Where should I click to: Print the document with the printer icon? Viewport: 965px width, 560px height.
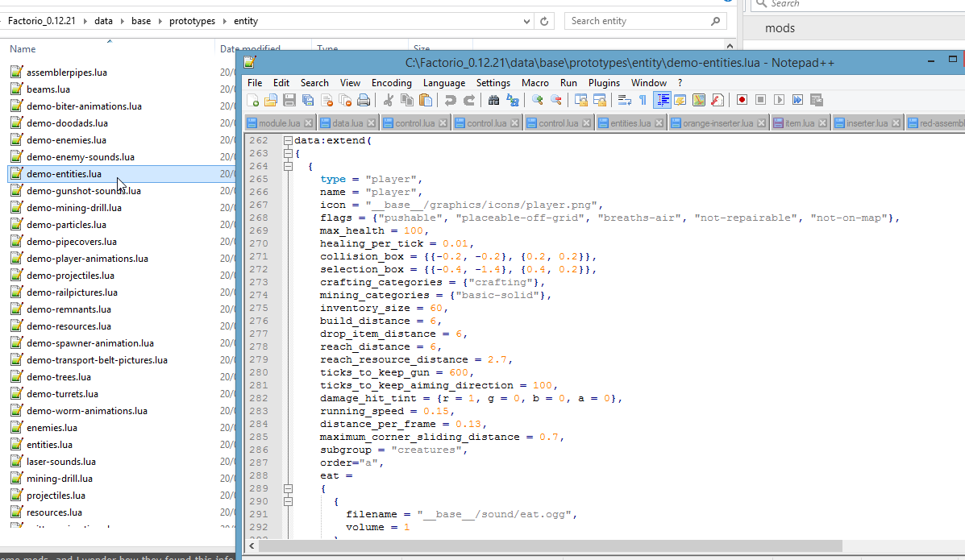(x=364, y=100)
